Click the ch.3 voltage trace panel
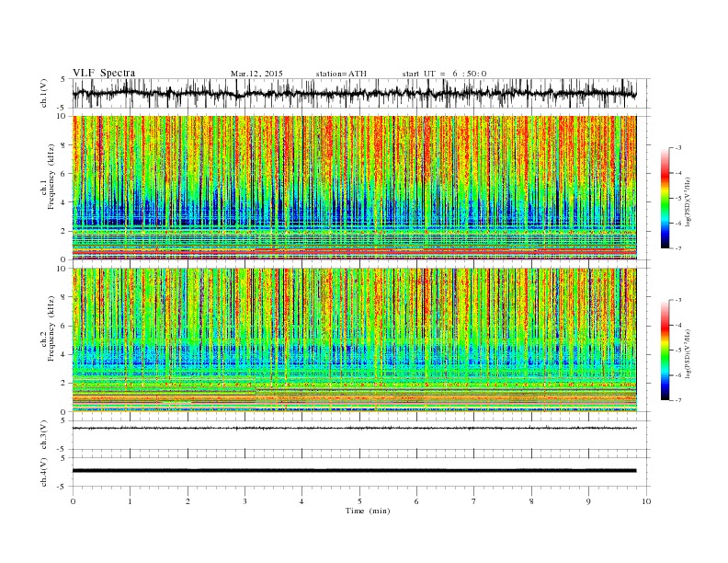The height and width of the screenshot is (563, 728). (360, 435)
